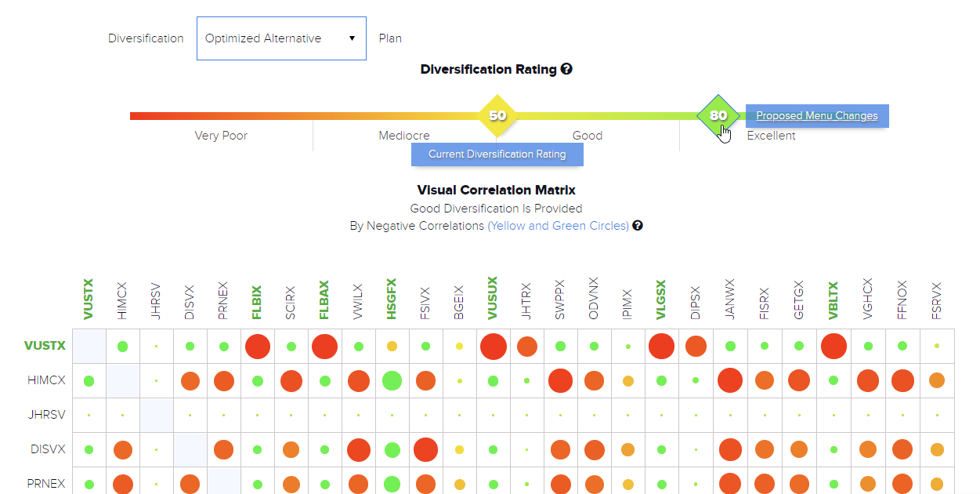Image resolution: width=980 pixels, height=494 pixels.
Task: Select the VUSTX row header
Action: [x=45, y=346]
